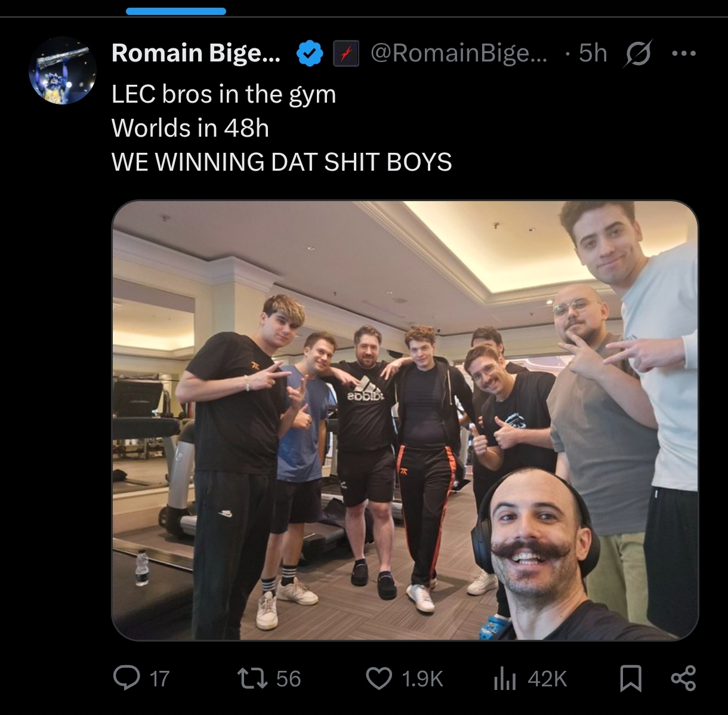Open the three-dot more options menu

click(x=684, y=54)
